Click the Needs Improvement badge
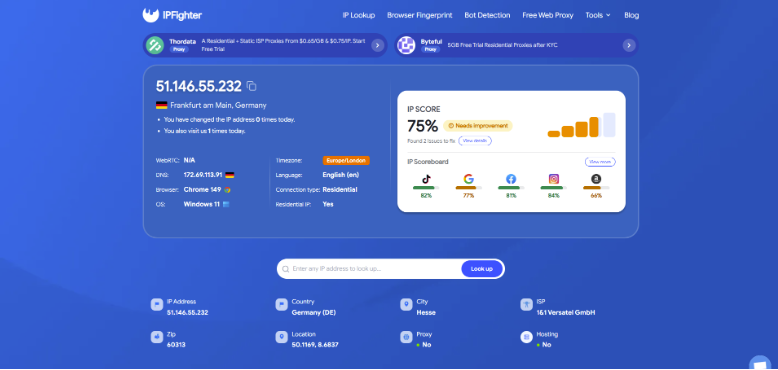The height and width of the screenshot is (370, 778). pyautogui.click(x=477, y=126)
